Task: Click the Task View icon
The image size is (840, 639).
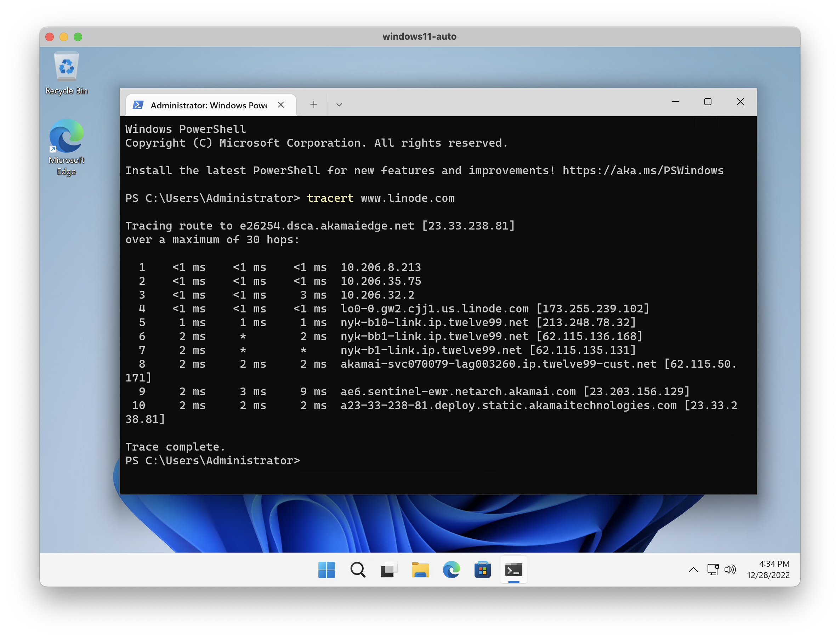Action: [x=388, y=570]
